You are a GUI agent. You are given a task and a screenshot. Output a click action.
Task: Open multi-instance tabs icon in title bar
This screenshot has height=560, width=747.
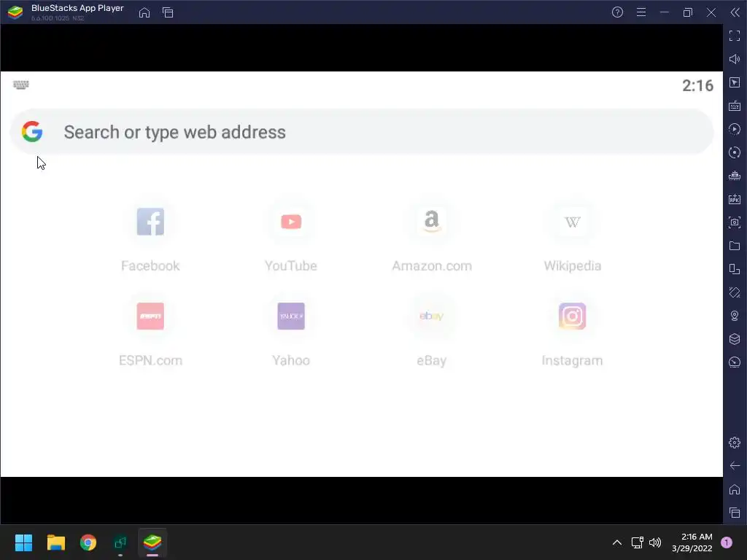point(168,12)
